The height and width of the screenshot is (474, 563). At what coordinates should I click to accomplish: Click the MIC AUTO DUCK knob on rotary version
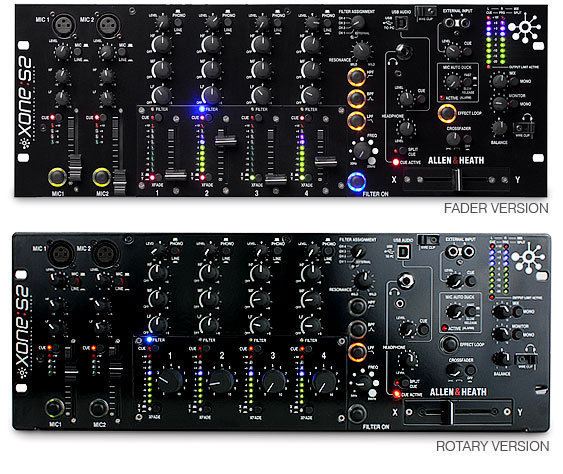[454, 311]
